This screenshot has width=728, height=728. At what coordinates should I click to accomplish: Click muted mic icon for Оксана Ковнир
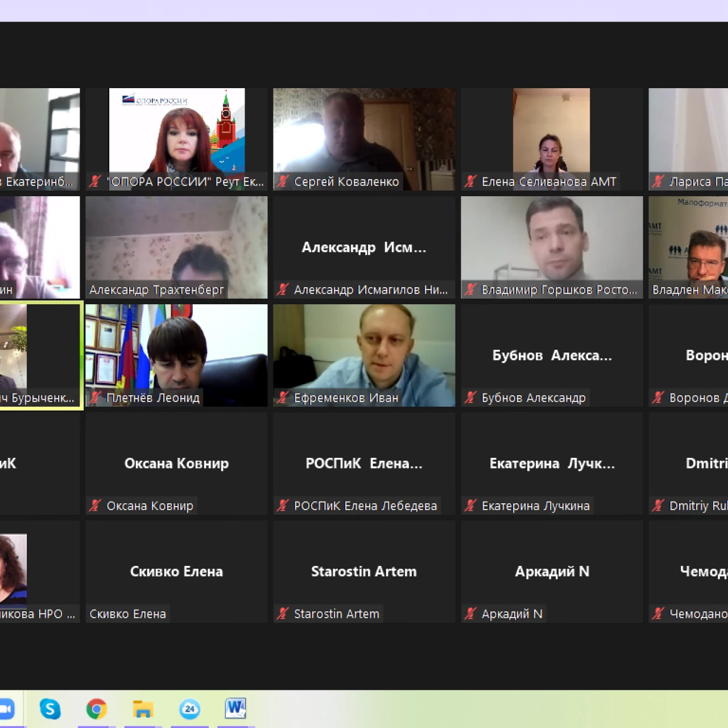point(95,506)
